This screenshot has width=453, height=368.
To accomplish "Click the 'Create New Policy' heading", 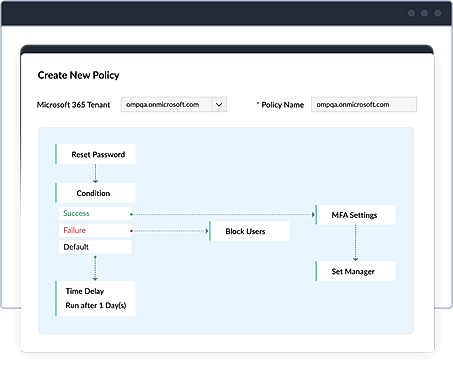I will pos(78,75).
